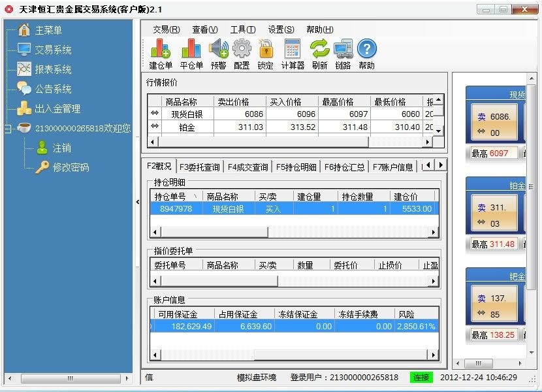Click the 帮助 question mark icon
The width and height of the screenshot is (542, 392).
[366, 50]
